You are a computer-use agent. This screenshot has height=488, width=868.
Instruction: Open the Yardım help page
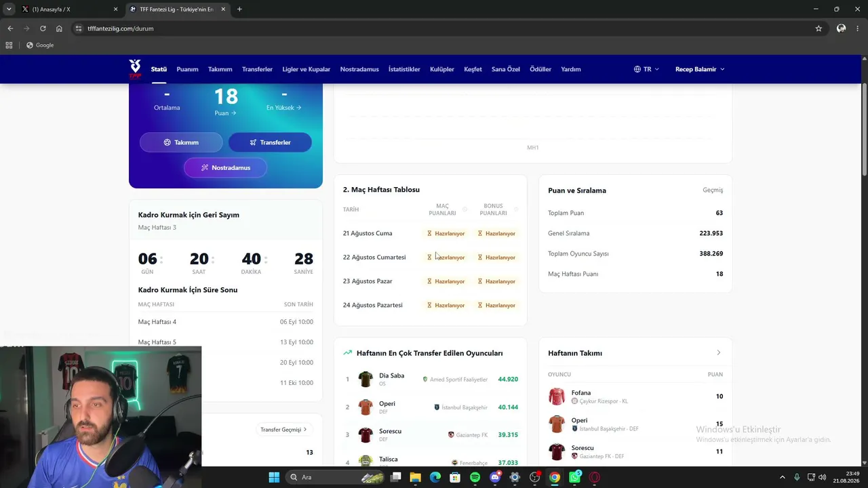571,69
